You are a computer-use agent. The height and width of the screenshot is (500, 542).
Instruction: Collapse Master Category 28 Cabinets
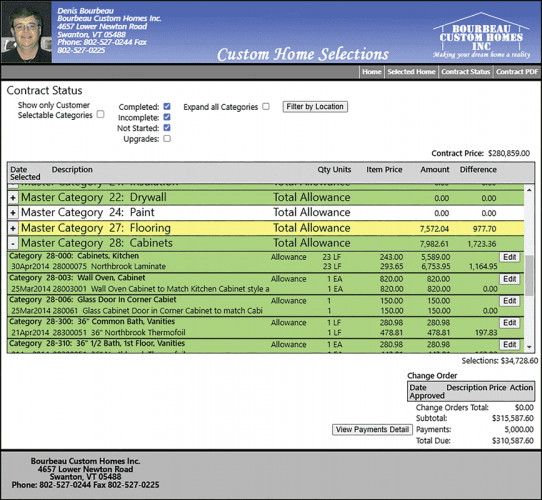(x=13, y=244)
